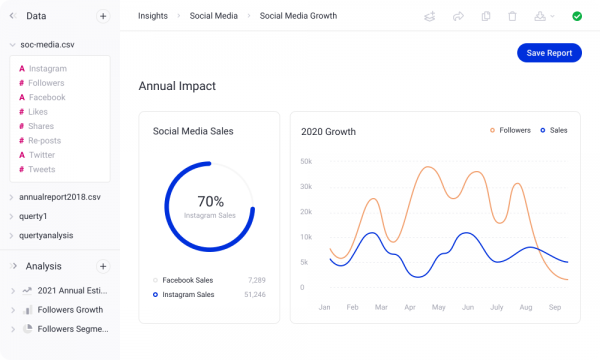This screenshot has height=360, width=600.
Task: Click the 70% Instagram Sales progress ring
Action: click(210, 207)
